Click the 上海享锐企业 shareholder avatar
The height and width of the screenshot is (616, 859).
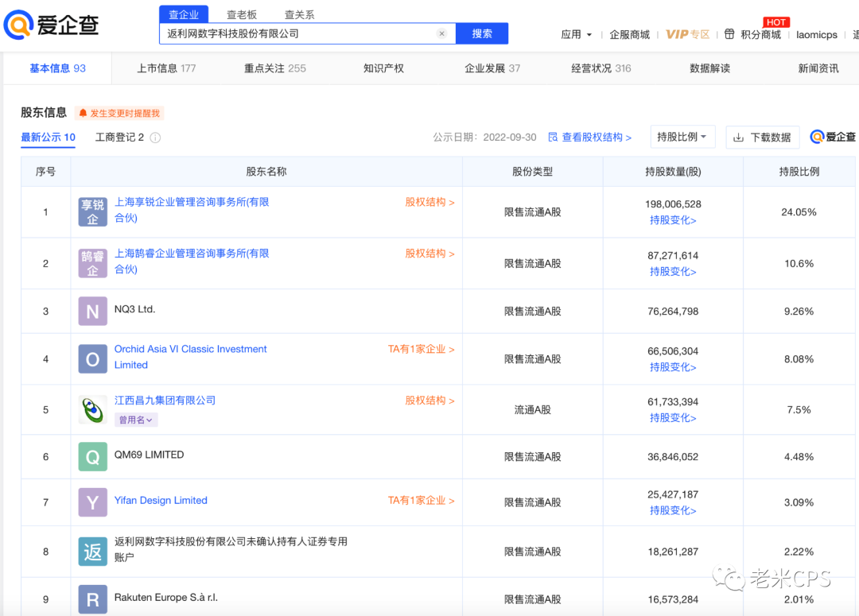click(92, 212)
